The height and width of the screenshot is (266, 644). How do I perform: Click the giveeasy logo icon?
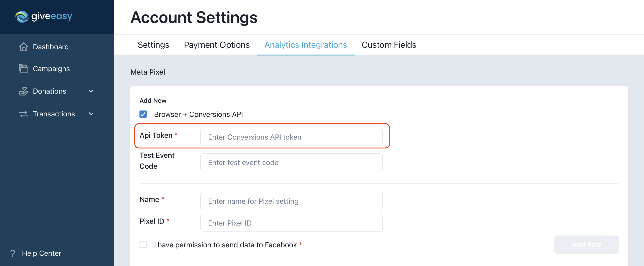point(22,17)
